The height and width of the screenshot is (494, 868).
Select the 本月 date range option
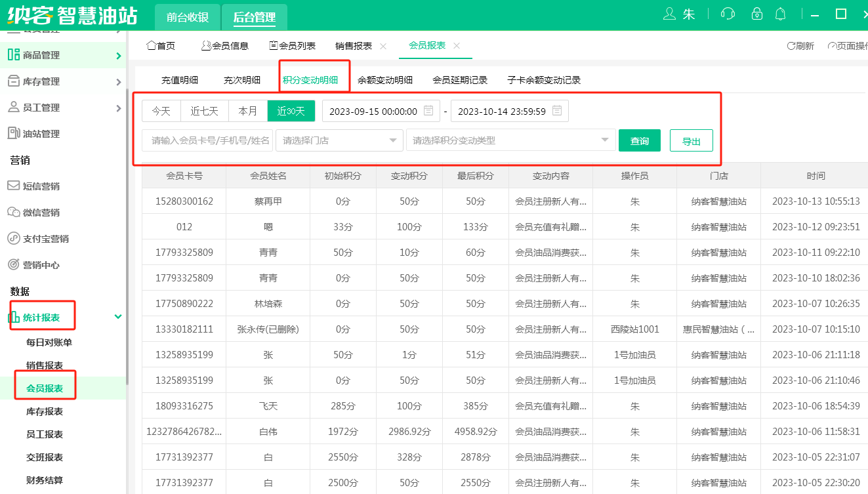click(248, 111)
